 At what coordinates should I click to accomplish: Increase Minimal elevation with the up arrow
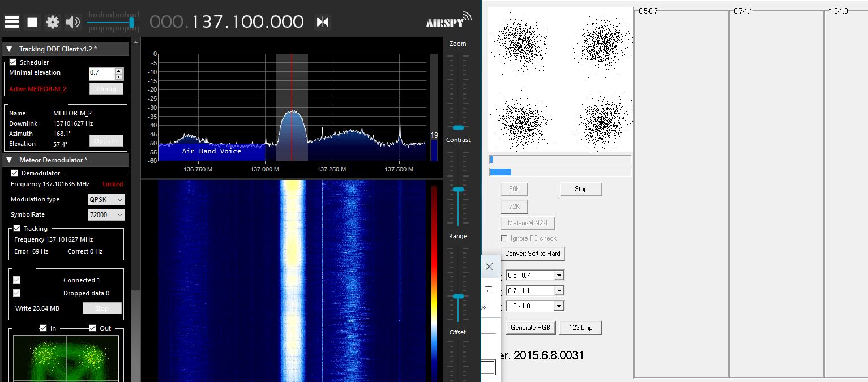[x=119, y=71]
